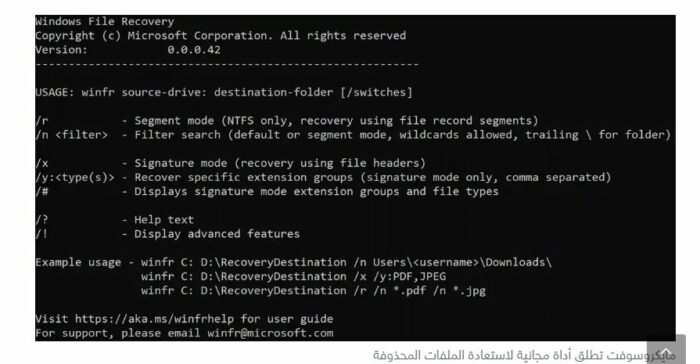Click the /# signature extension groups line
Image resolution: width=700 pixels, height=364 pixels.
(267, 192)
